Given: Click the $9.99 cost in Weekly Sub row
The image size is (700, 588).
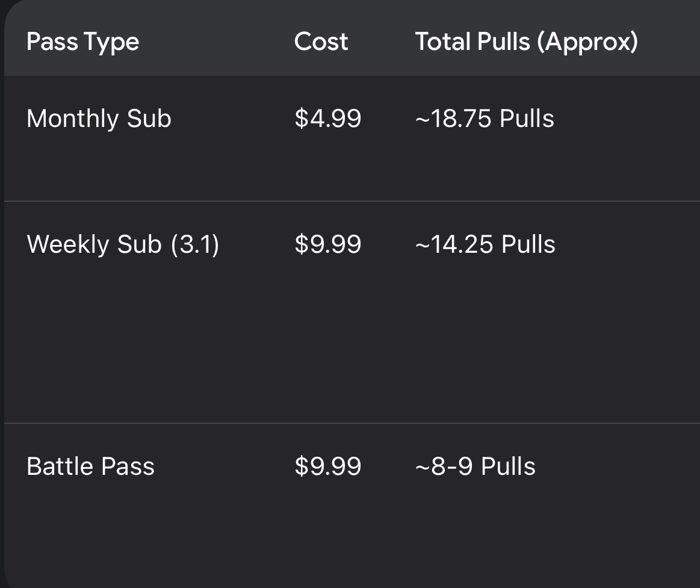Looking at the screenshot, I should tap(328, 244).
